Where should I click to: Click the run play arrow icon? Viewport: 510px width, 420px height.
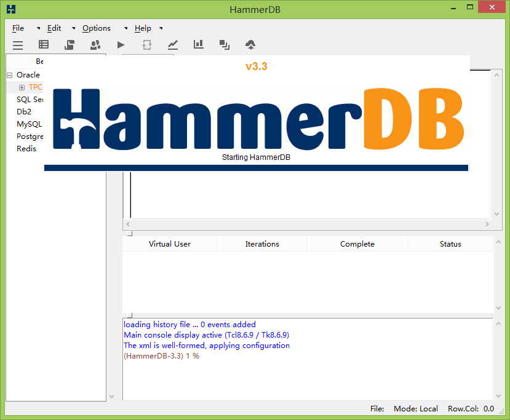click(x=121, y=45)
